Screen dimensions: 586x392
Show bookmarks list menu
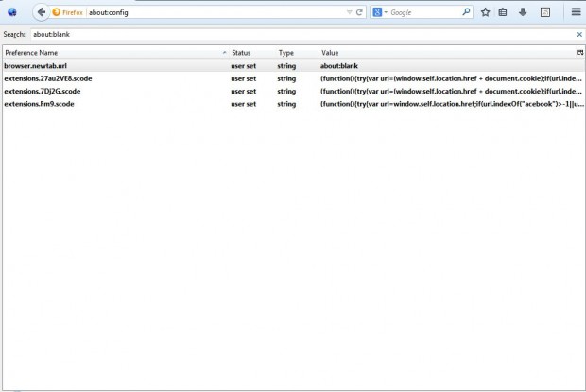[x=503, y=12]
